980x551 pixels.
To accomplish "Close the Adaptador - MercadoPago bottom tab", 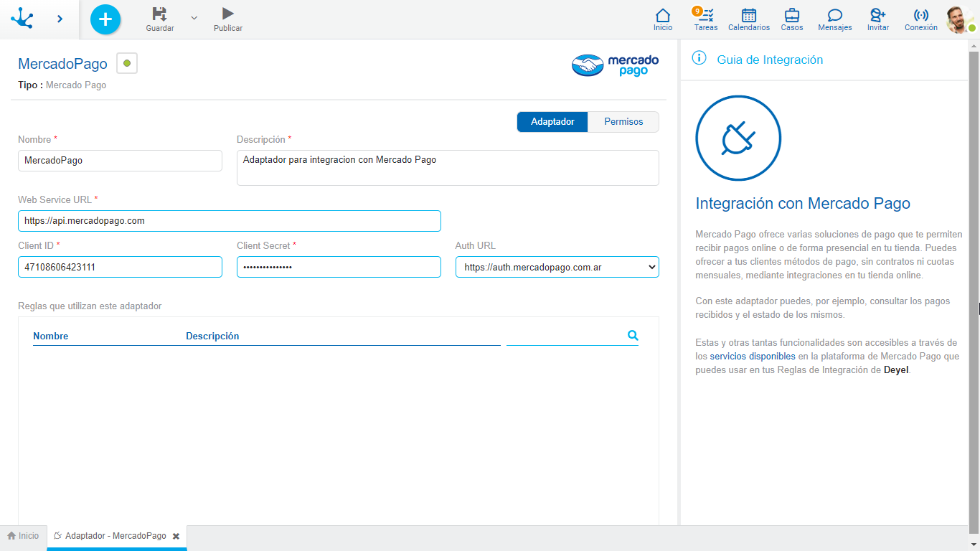I will coord(176,536).
